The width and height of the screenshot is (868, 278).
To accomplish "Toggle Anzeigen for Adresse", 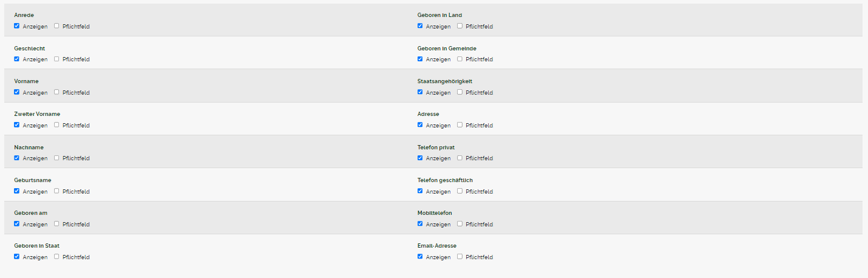I will (421, 125).
